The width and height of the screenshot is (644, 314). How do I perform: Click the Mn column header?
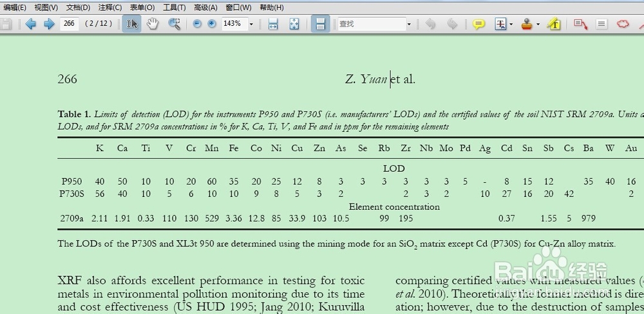point(212,148)
